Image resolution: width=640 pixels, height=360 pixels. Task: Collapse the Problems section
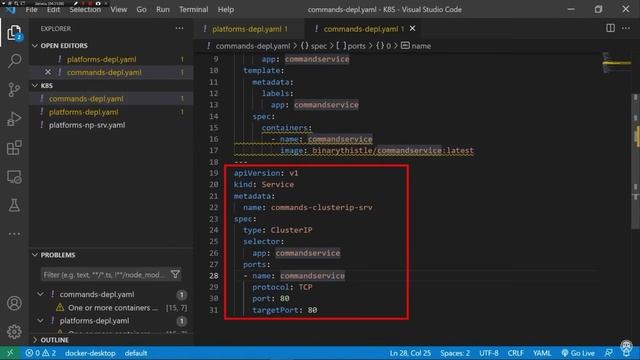coord(35,255)
